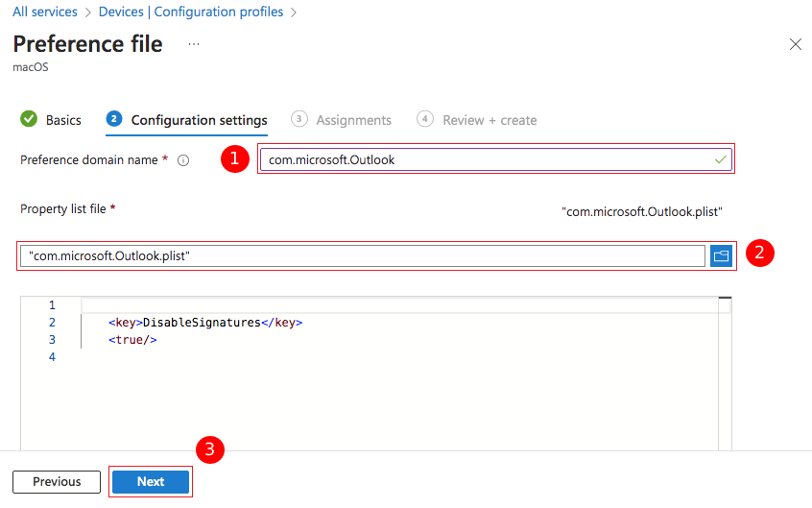The image size is (812, 508).
Task: Click the info icon beside Preference domain name
Action: (x=183, y=160)
